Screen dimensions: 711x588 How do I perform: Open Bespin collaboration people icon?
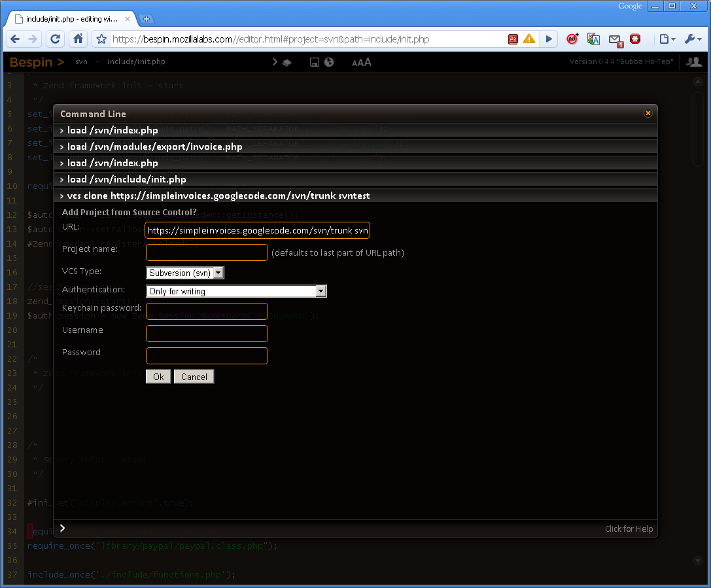pyautogui.click(x=694, y=61)
